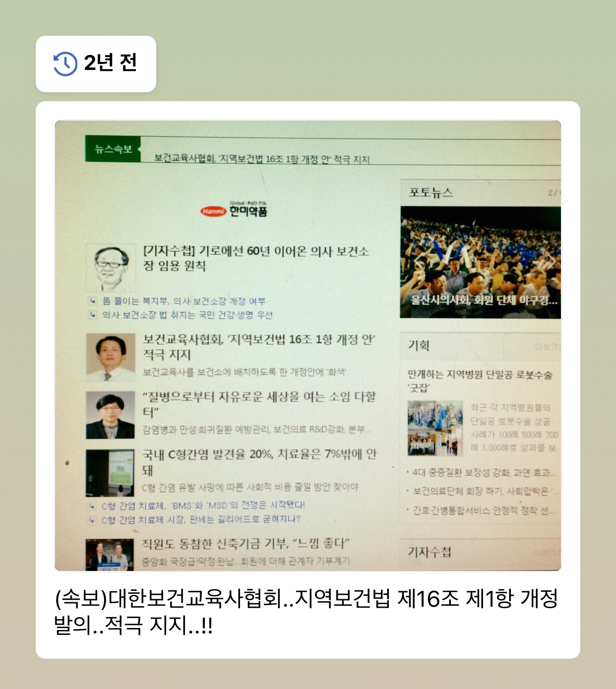Click arrow icon beside '뜸 들이는 복지부' sub-link
616x689 pixels.
point(93,301)
